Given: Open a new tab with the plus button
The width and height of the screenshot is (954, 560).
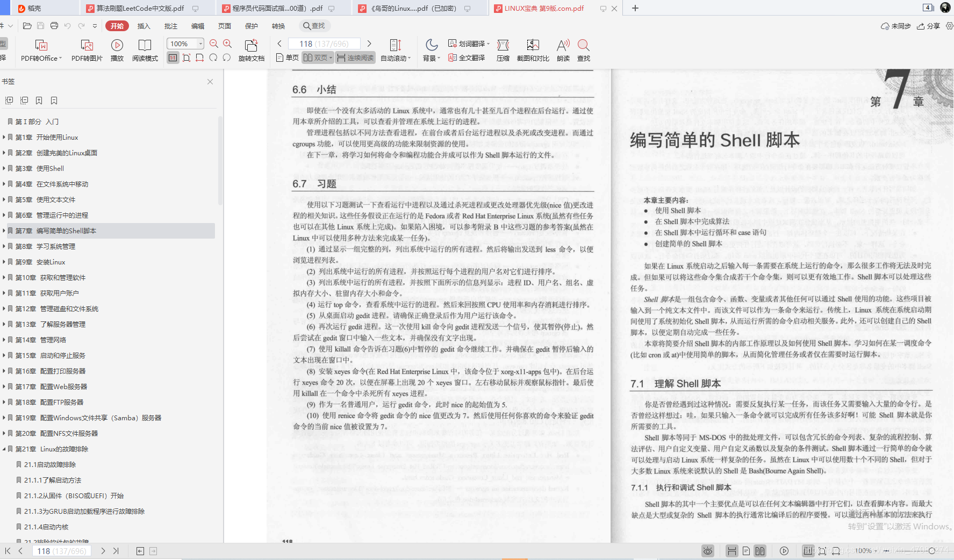Looking at the screenshot, I should (x=635, y=8).
